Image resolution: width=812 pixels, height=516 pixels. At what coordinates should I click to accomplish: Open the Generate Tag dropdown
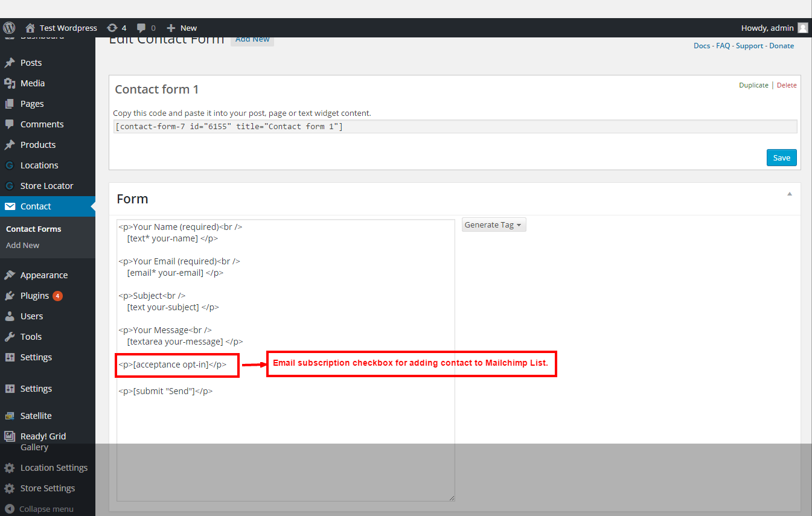tap(494, 225)
